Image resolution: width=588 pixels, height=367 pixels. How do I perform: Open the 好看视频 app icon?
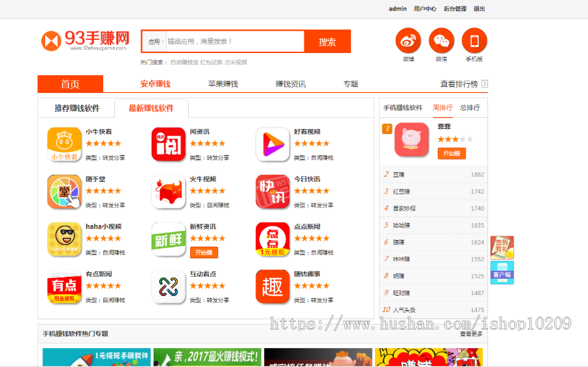[x=272, y=145]
